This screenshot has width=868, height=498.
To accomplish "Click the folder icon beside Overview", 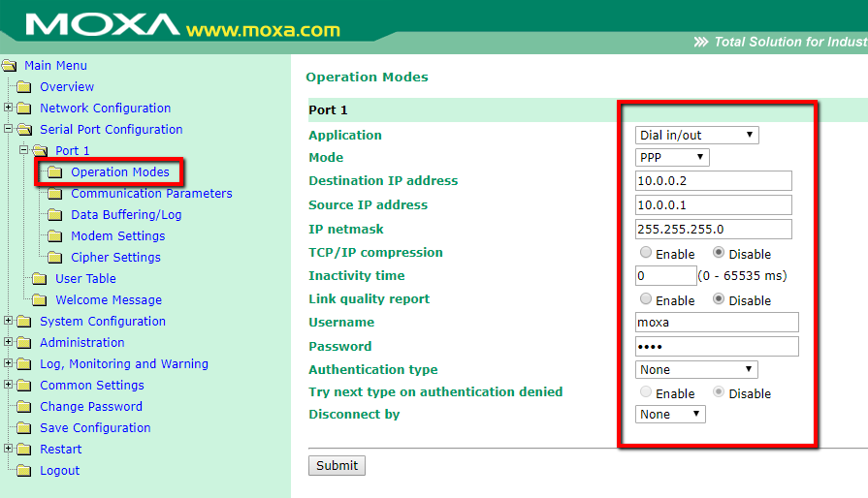I will point(24,87).
